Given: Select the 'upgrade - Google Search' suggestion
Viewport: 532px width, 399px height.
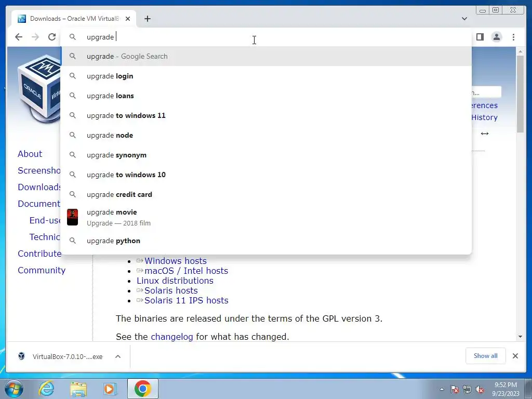Looking at the screenshot, I should (266, 56).
